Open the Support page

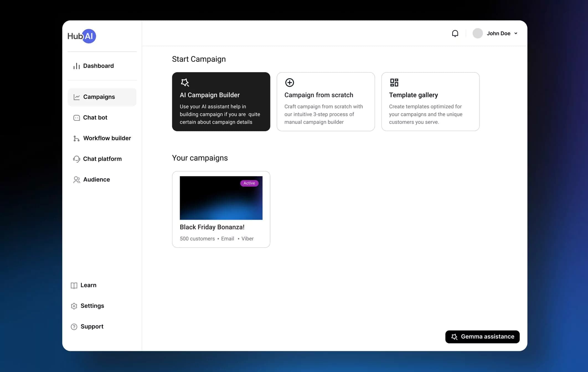click(x=87, y=327)
